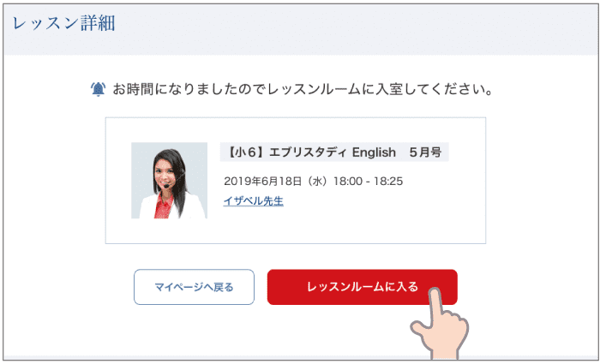The height and width of the screenshot is (364, 600).
Task: Enter the lesson room with レッスンルームに入る
Action: [363, 287]
